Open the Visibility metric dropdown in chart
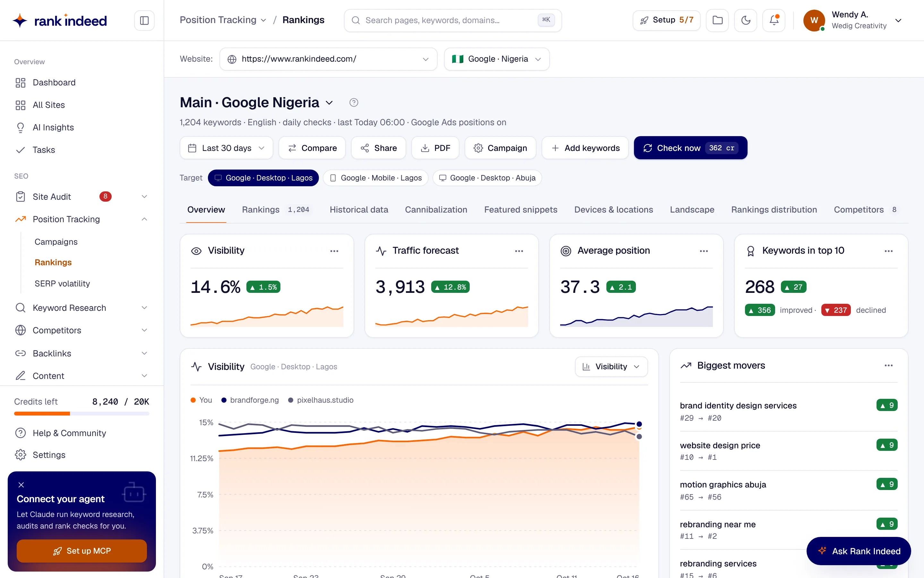Viewport: 924px width, 578px height. tap(611, 367)
